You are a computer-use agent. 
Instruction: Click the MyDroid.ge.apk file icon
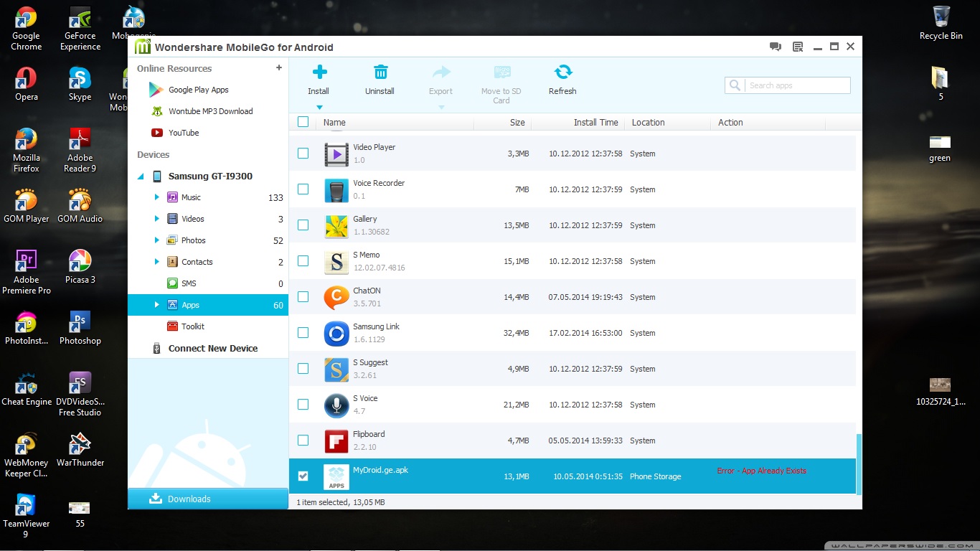coord(336,476)
